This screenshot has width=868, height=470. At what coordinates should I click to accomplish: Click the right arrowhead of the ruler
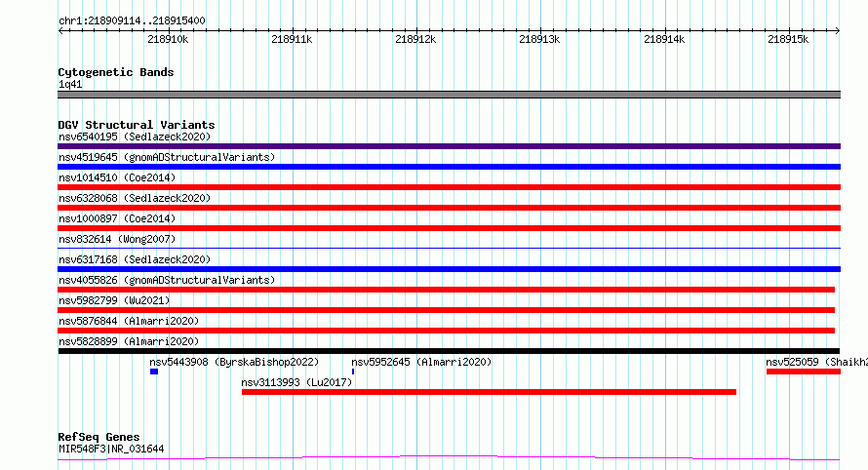coord(838,31)
